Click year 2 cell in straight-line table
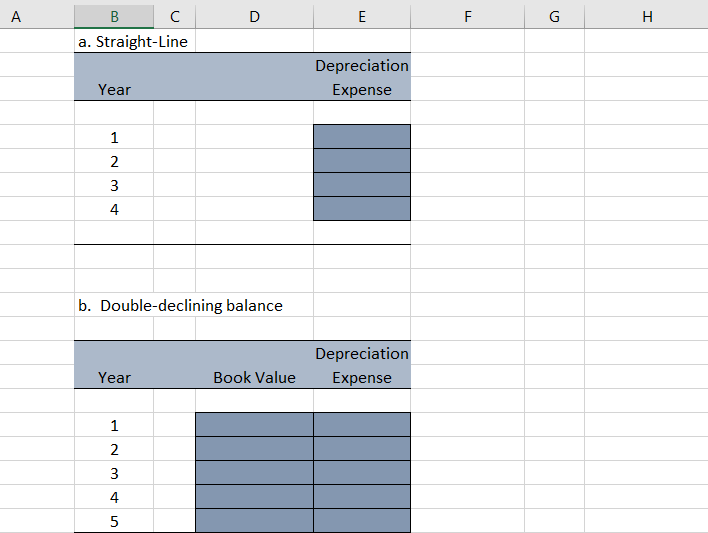Viewport: 708px width, 533px height. (x=114, y=161)
